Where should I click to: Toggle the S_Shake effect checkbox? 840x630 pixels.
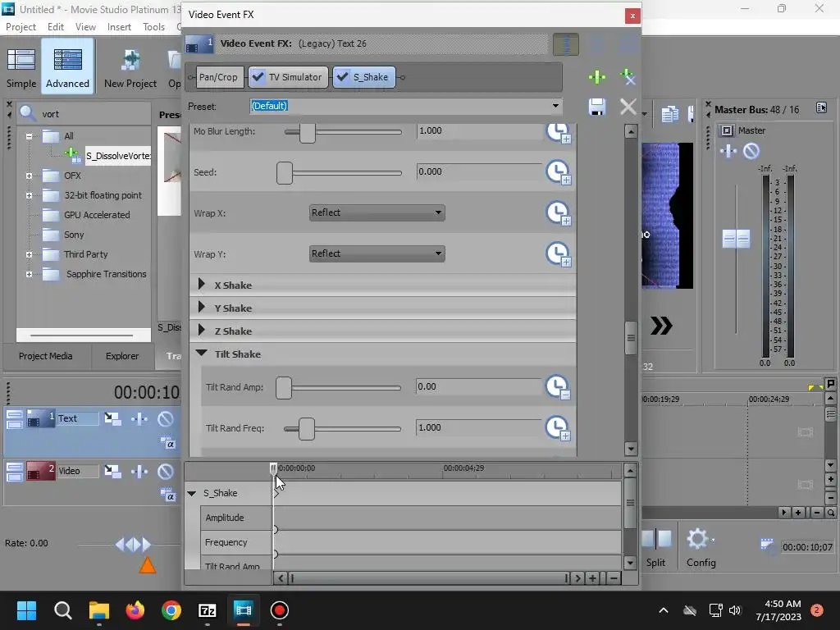coord(342,77)
